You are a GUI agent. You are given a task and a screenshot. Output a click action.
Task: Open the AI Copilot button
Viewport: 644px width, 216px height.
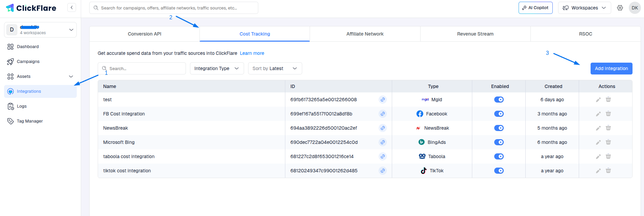pyautogui.click(x=535, y=8)
